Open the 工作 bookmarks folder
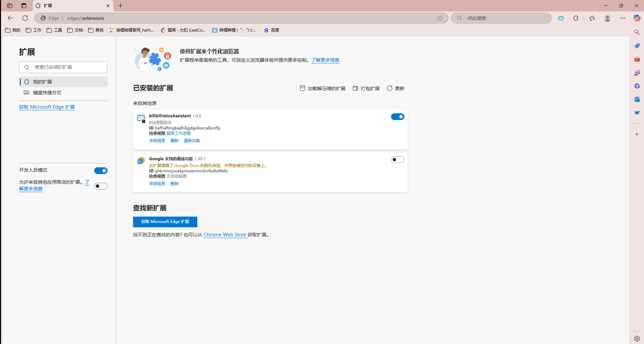The image size is (644, 344). tap(34, 30)
